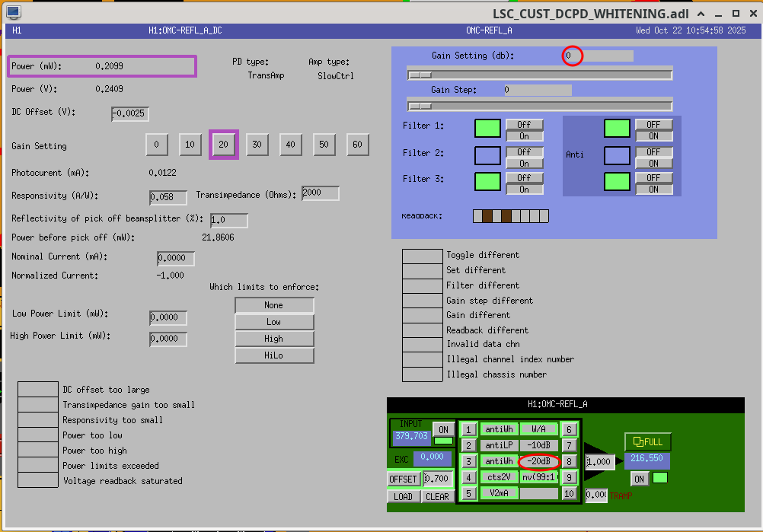Select gain setting 60
This screenshot has height=532, width=763.
pyautogui.click(x=358, y=145)
